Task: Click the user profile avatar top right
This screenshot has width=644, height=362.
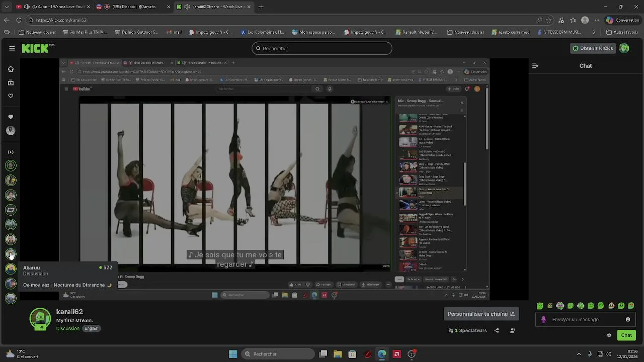Action: pos(624,48)
